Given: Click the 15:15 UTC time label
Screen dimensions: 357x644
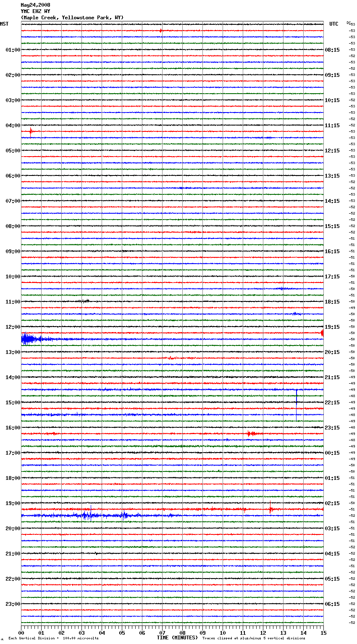Looking at the screenshot, I should coord(332,226).
